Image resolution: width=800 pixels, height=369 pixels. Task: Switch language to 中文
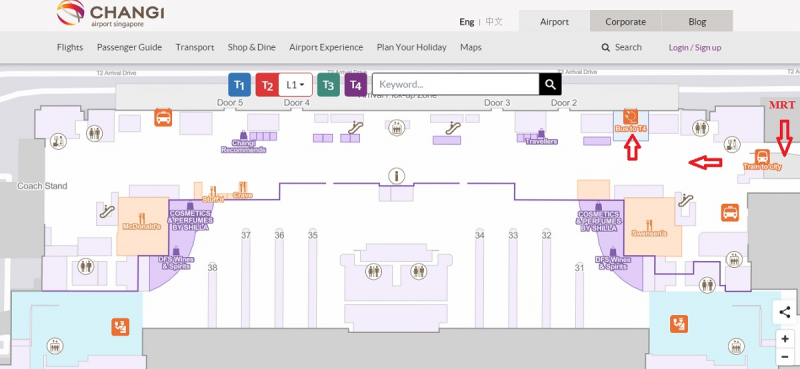click(494, 22)
